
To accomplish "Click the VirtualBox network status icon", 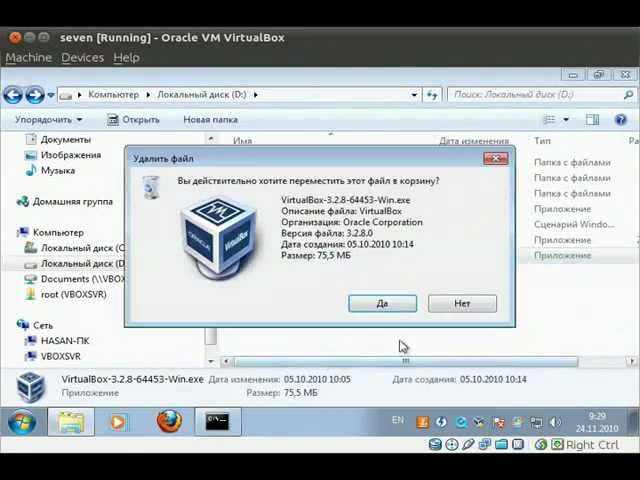I will 485,444.
